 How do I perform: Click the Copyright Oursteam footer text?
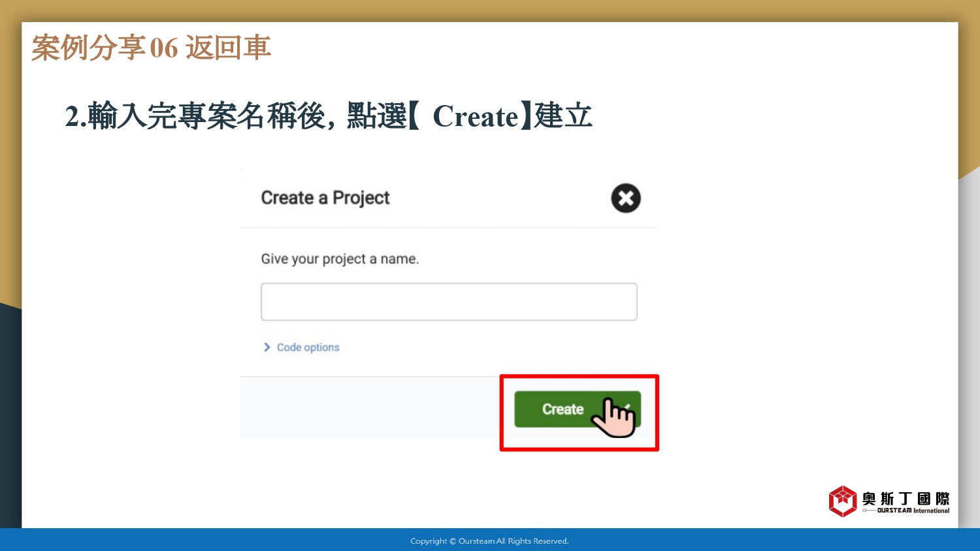489,541
